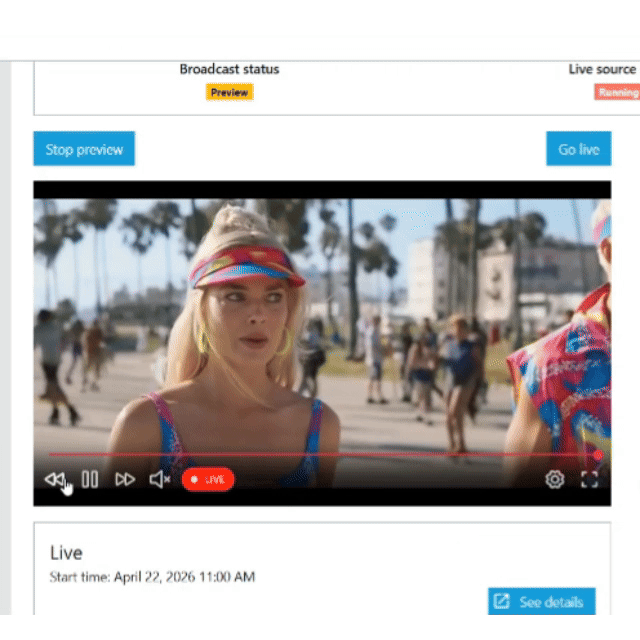
Task: Click the Go live button
Action: tap(579, 149)
